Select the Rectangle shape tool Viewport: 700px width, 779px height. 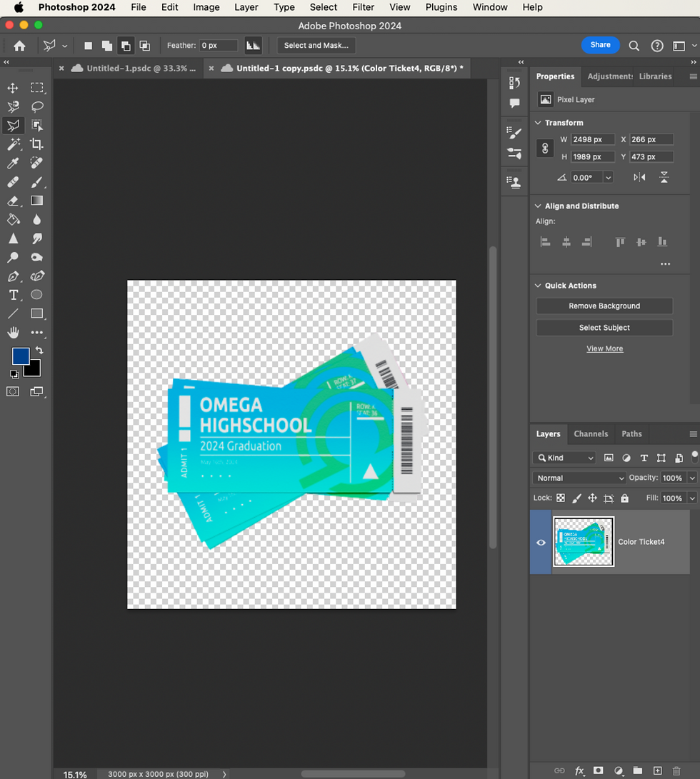tap(37, 313)
